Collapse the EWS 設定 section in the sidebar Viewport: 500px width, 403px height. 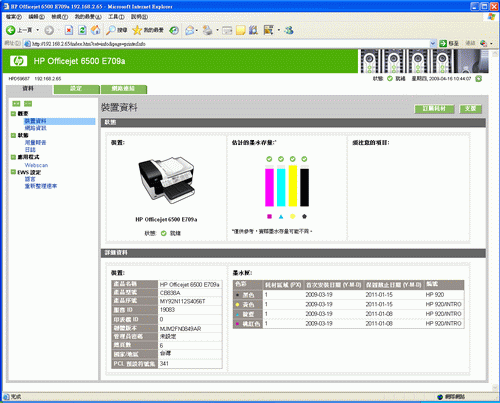click(x=13, y=172)
